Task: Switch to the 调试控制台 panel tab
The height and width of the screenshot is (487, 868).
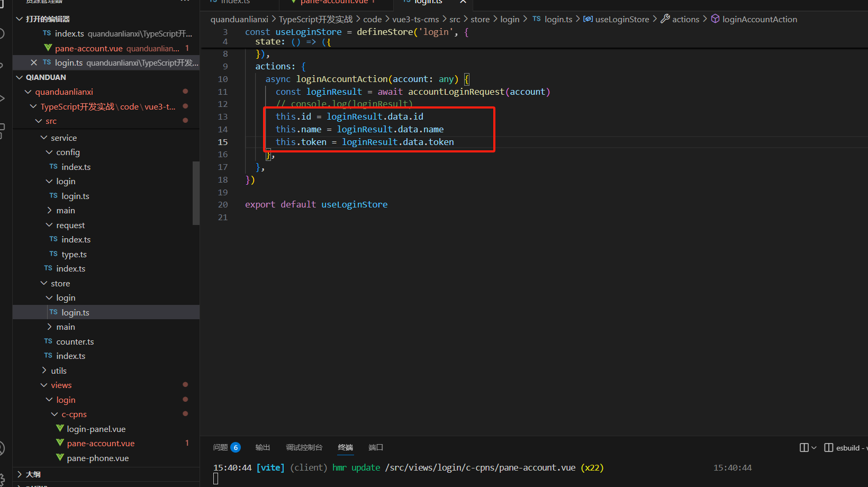Action: 304,447
